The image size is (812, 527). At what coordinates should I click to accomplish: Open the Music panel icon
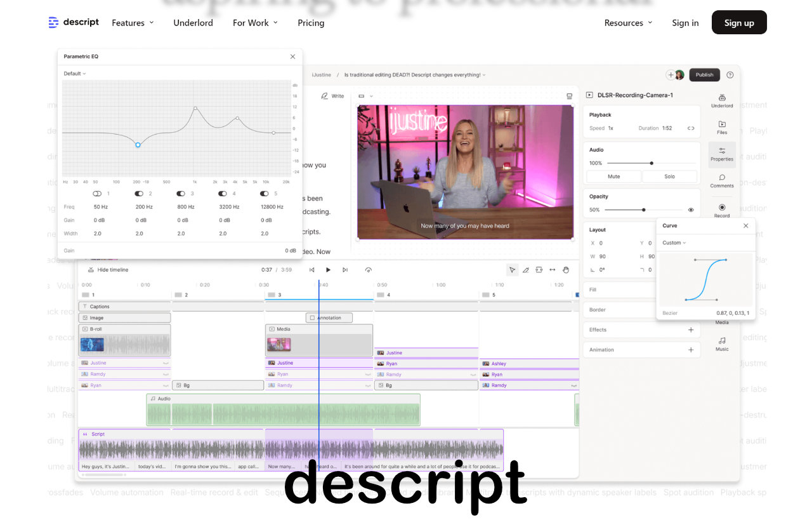722,344
